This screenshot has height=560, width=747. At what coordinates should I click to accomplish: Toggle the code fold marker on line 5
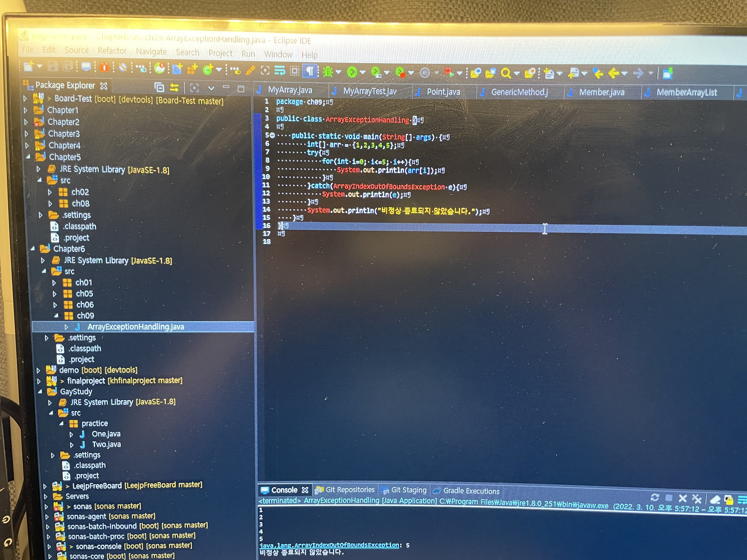272,135
